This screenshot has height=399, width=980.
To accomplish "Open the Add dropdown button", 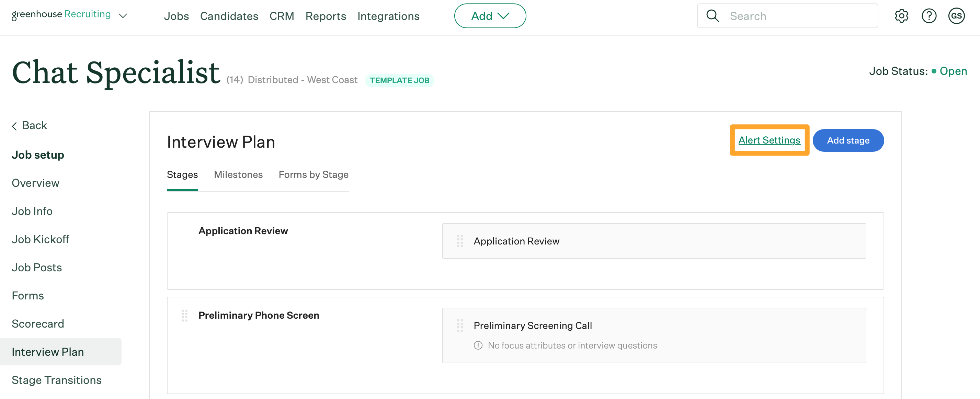I will click(490, 16).
